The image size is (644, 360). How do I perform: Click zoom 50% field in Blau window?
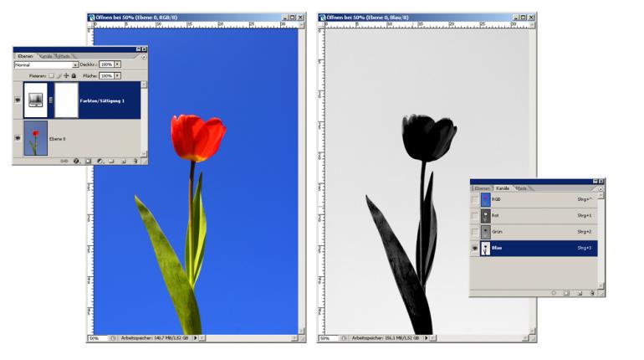[329, 337]
